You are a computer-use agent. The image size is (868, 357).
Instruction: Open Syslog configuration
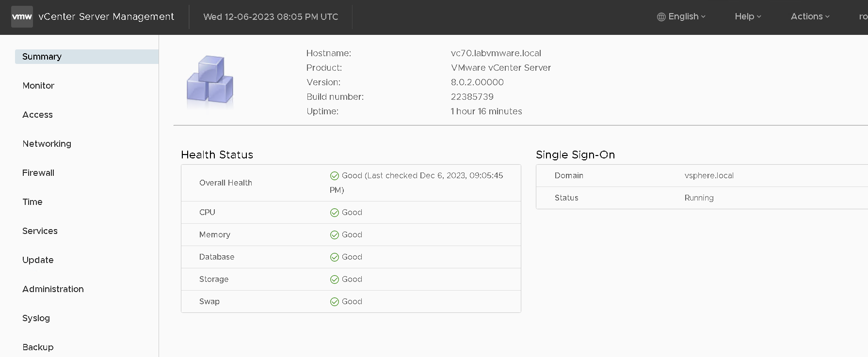36,318
